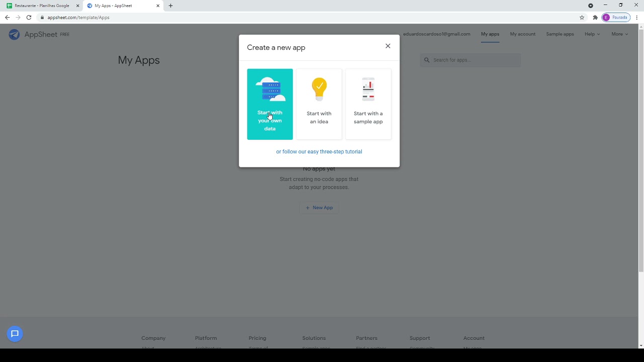Screen dimensions: 644x362
Task: Close the Create a new app dialog
Action: tap(388, 46)
